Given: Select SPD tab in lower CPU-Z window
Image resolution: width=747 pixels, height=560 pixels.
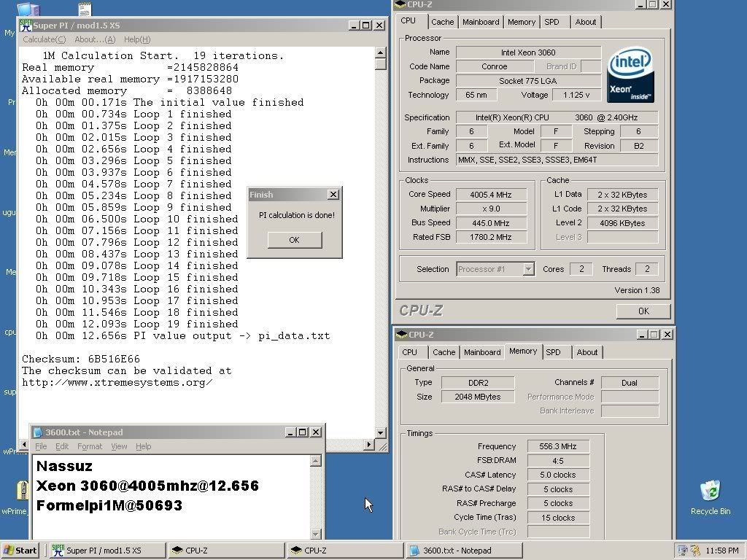Looking at the screenshot, I should pyautogui.click(x=553, y=352).
